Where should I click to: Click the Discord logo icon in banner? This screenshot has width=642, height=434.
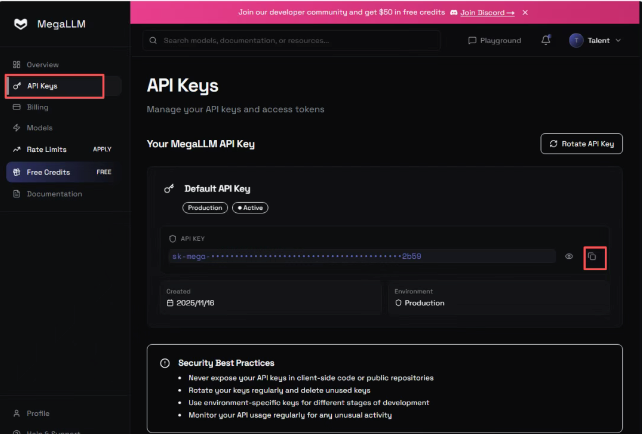[454, 13]
